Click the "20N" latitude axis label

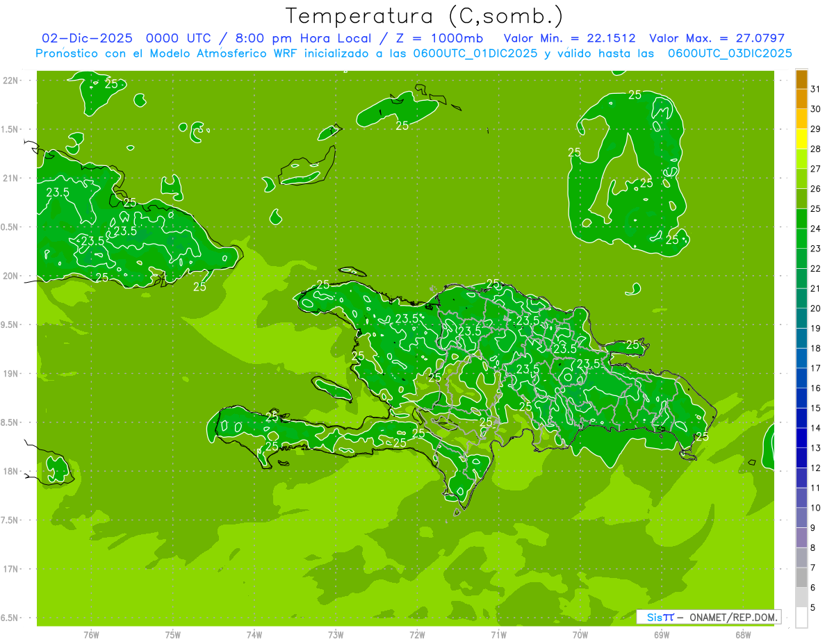(x=10, y=276)
